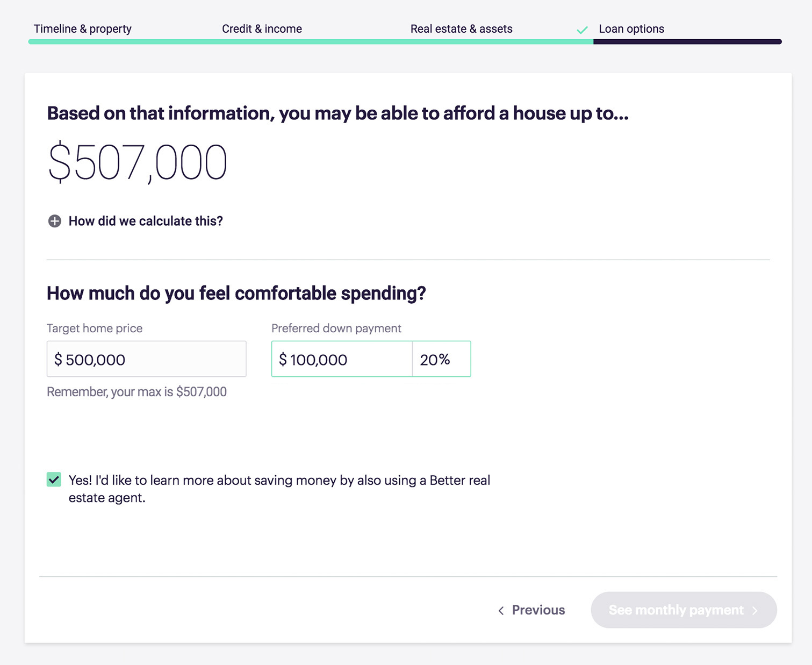Click the Remember your max is $507,000 note

136,392
